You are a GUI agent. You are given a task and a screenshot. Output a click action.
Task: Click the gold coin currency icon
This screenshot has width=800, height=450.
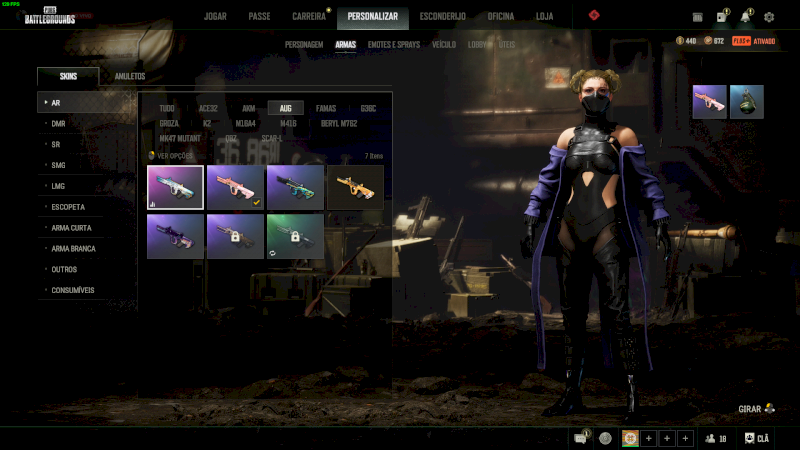click(x=680, y=41)
